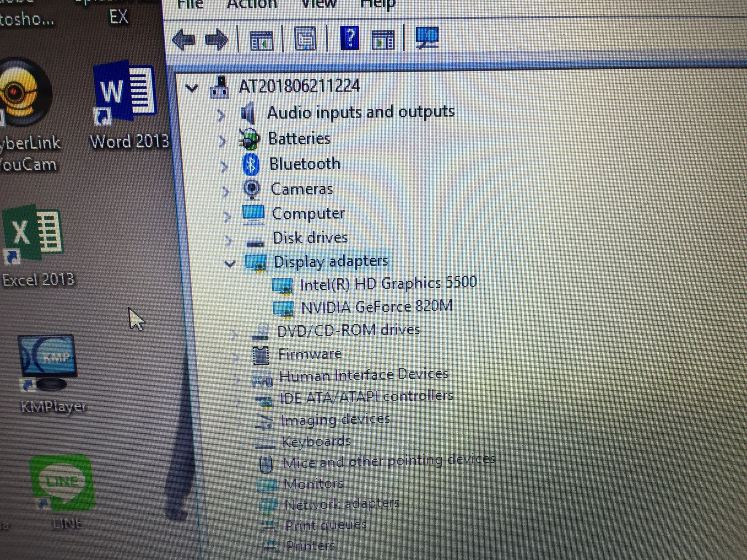Image resolution: width=747 pixels, height=560 pixels.
Task: Collapse the AT201806211224 root node
Action: [x=192, y=88]
